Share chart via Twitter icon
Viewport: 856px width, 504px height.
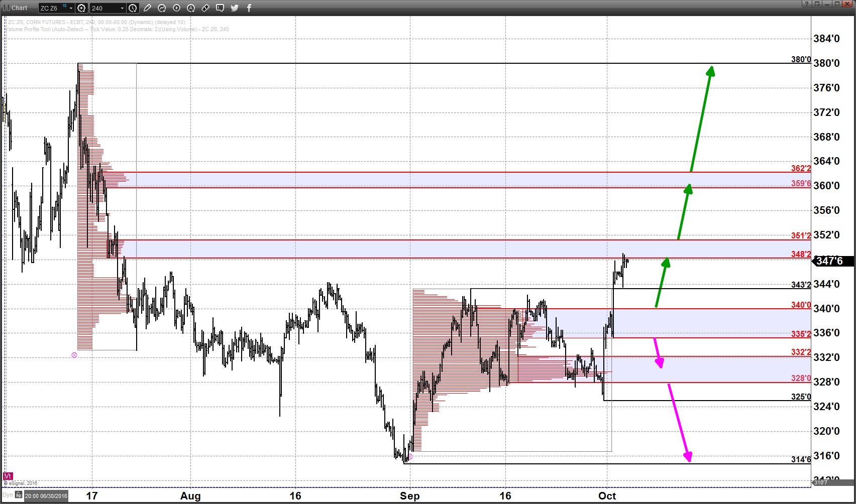[x=235, y=8]
